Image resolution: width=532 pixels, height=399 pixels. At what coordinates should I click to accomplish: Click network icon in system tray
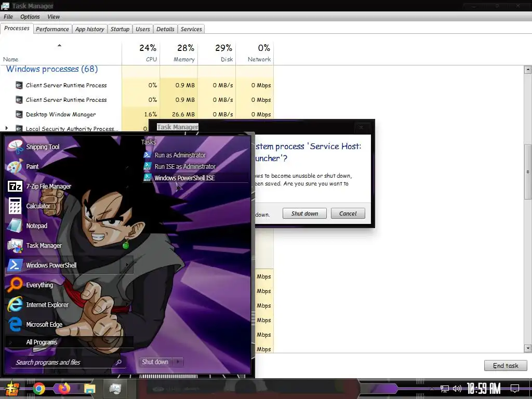pyautogui.click(x=445, y=389)
